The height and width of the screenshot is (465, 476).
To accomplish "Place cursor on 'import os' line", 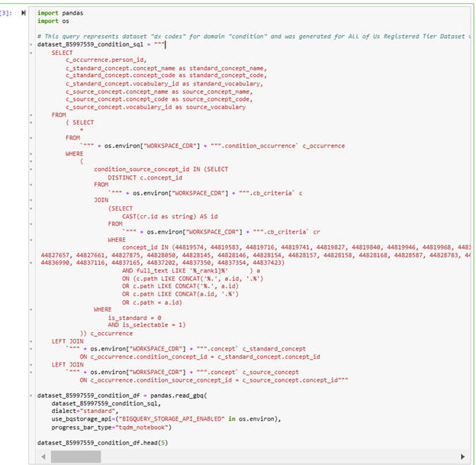I will point(53,21).
